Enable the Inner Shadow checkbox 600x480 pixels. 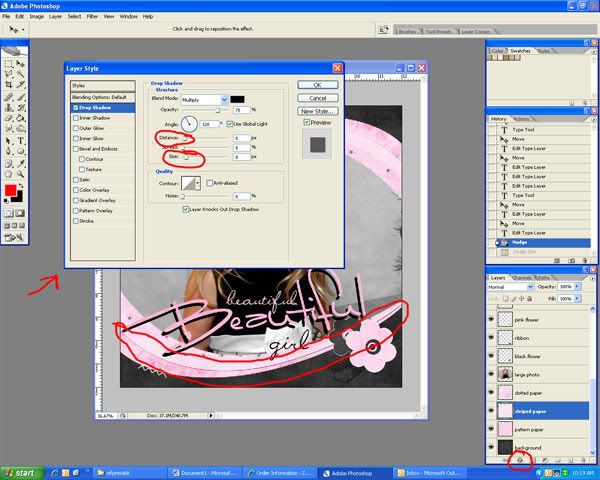tap(76, 117)
